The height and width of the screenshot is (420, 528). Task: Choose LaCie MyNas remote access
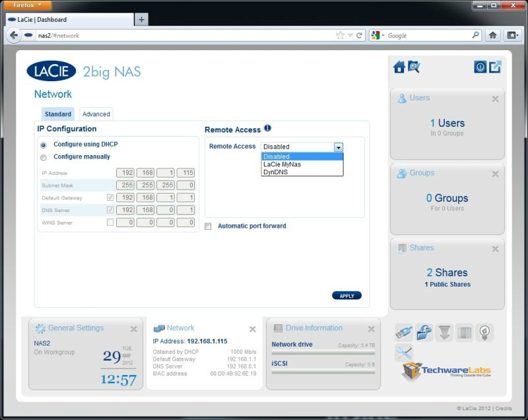coord(302,164)
